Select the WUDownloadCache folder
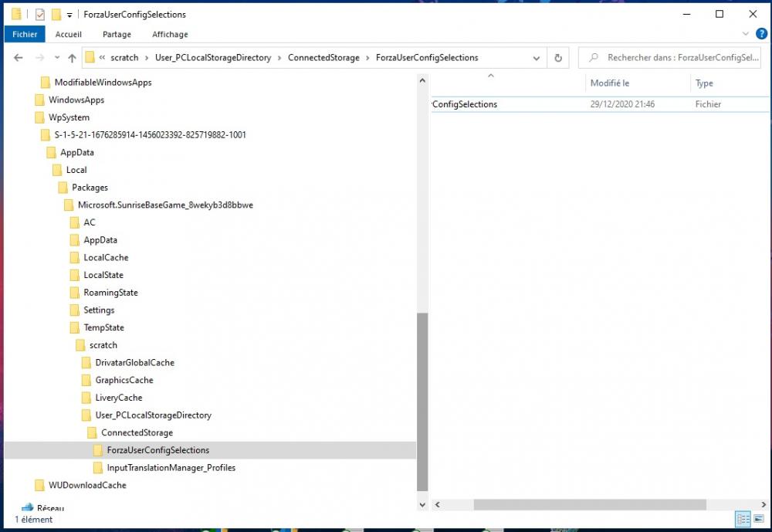Viewport: 772px width, 532px height. click(87, 485)
